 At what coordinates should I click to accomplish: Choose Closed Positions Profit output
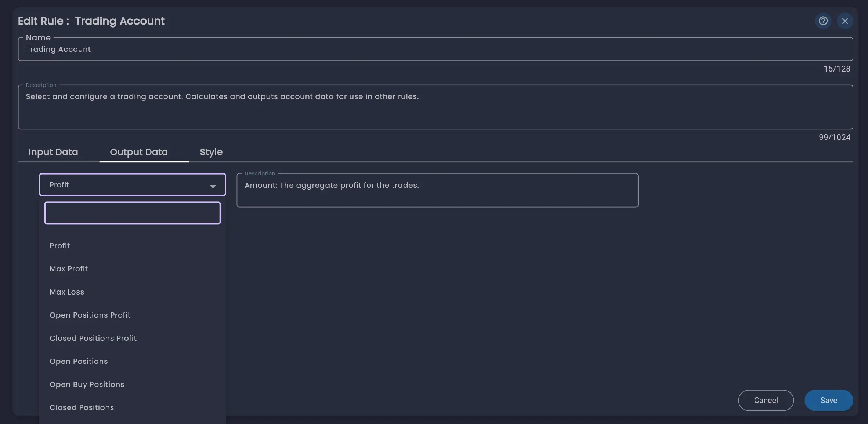click(93, 338)
